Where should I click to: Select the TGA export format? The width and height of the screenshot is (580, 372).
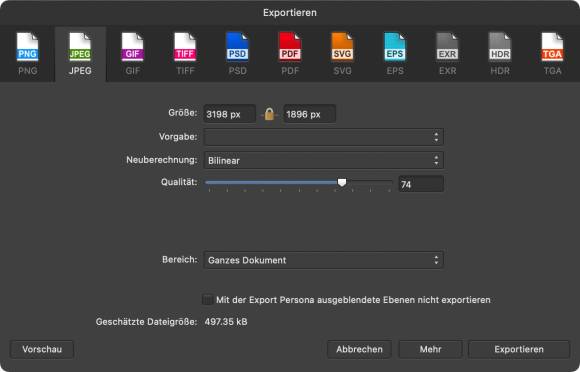click(x=553, y=54)
